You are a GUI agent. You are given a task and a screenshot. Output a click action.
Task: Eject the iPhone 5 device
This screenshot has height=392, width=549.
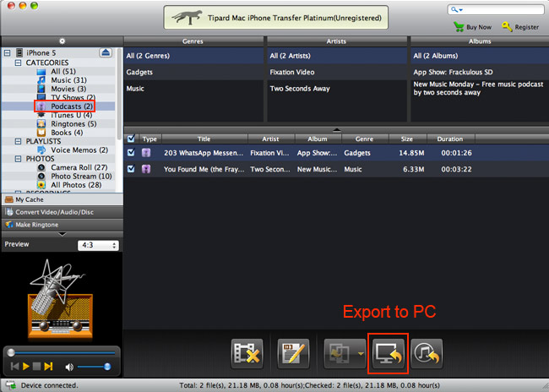(x=106, y=52)
